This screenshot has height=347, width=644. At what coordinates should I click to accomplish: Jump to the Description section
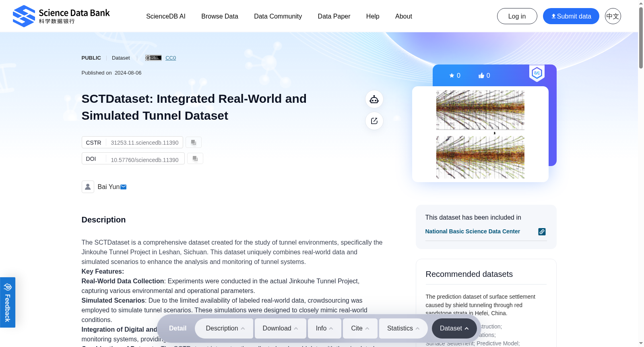[x=224, y=328]
